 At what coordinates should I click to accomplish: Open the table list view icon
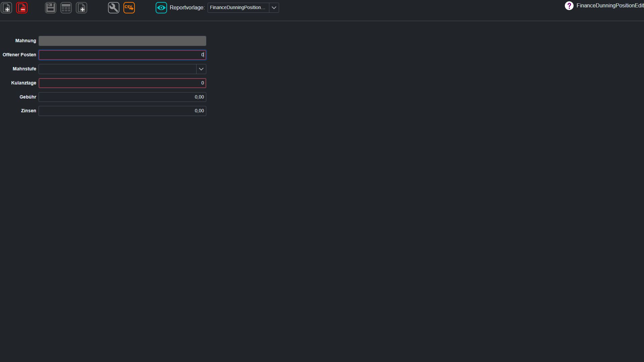[x=66, y=8]
